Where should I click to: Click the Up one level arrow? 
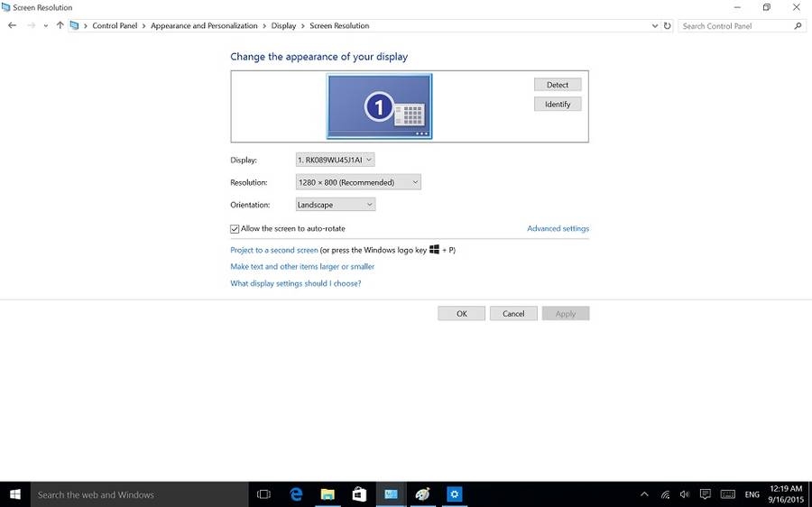pyautogui.click(x=60, y=25)
